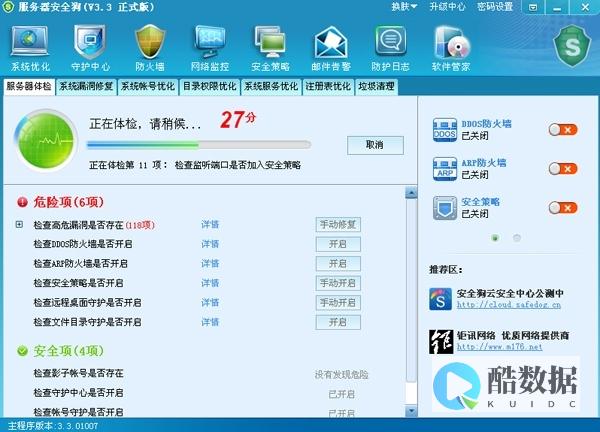
Task: Click the 取消 cancel button
Action: (x=375, y=145)
